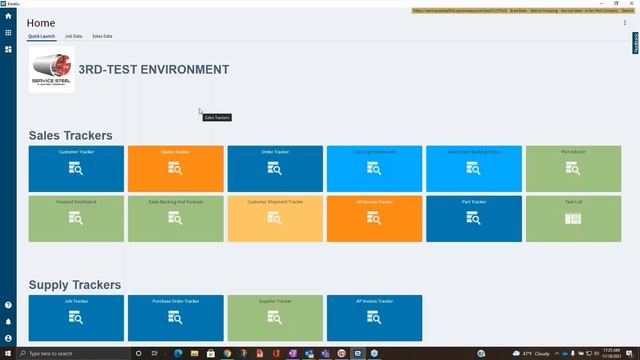Open Sales Order Backlog Status tile

[x=474, y=169]
